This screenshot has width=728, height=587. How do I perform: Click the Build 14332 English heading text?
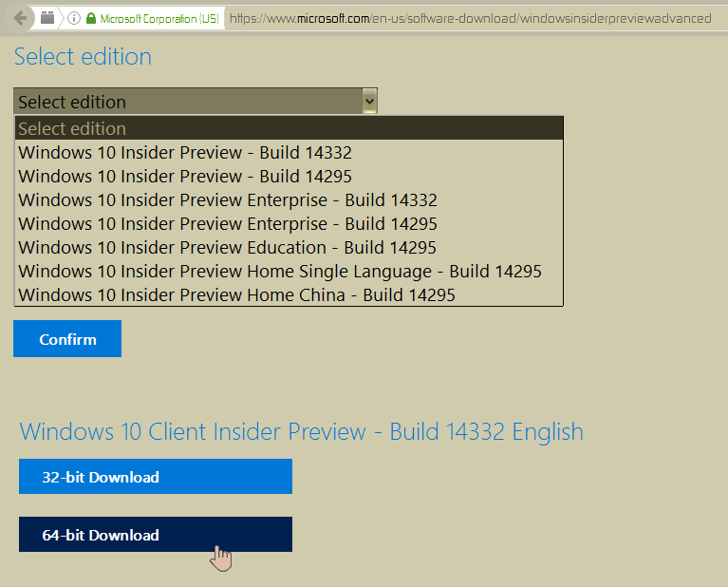point(301,431)
